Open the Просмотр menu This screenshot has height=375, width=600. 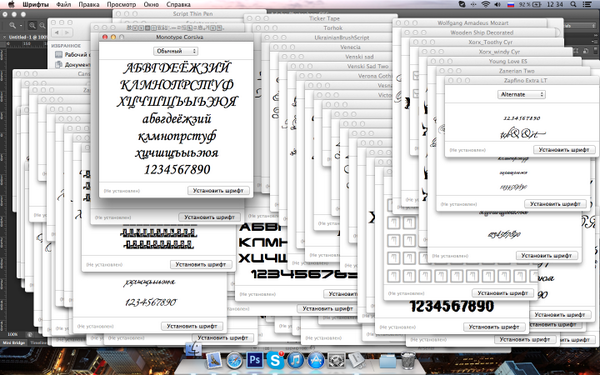121,5
